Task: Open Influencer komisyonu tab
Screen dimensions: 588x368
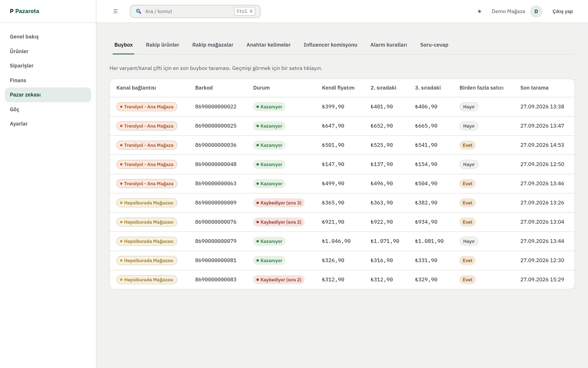Action: pyautogui.click(x=330, y=45)
